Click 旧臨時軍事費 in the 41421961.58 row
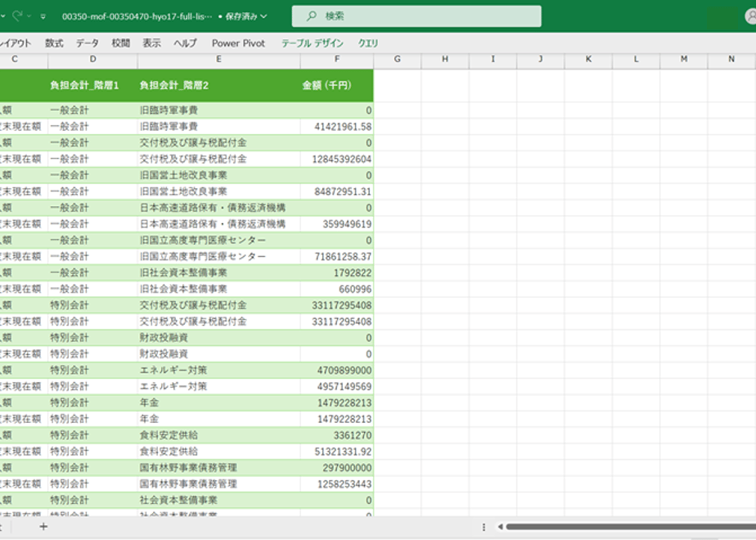 coord(169,126)
